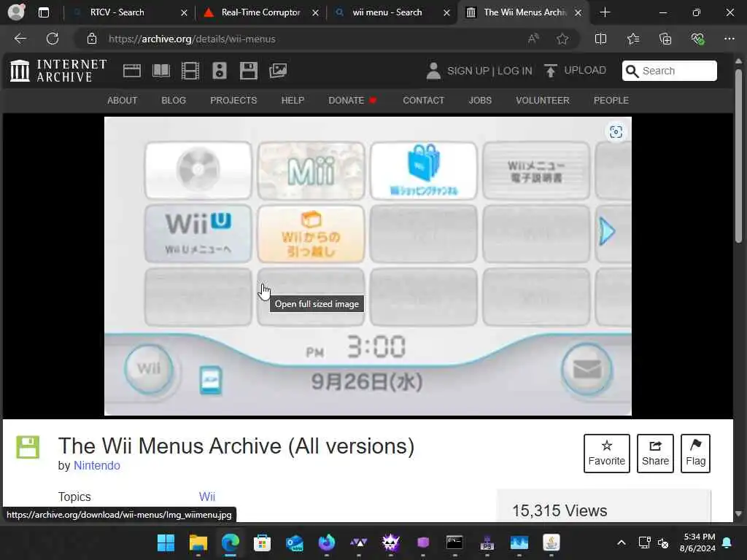Click the visual search icon on image
Screen dimensions: 747x560
[x=616, y=132]
